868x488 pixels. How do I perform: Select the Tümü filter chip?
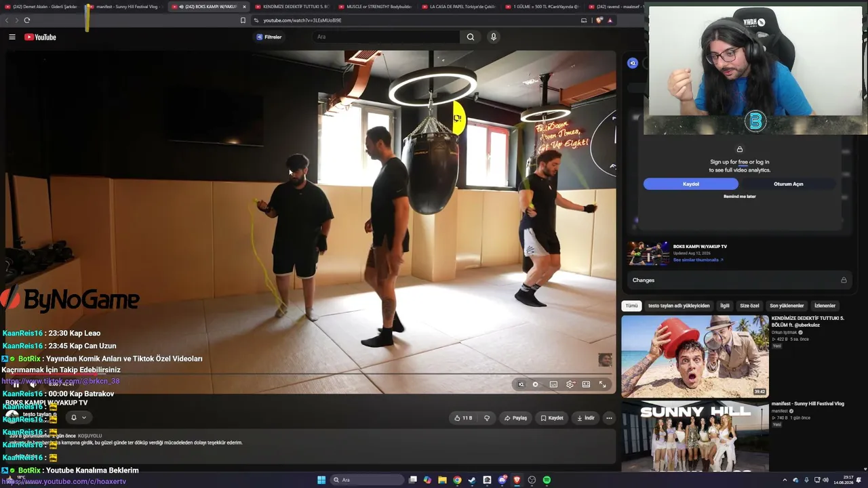(631, 306)
